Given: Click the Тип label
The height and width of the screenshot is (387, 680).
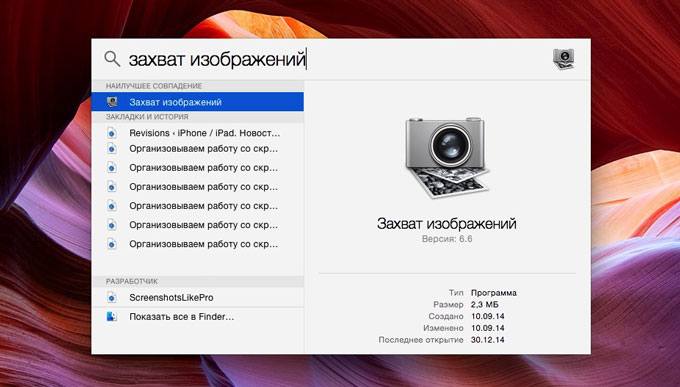Looking at the screenshot, I should pos(456,293).
